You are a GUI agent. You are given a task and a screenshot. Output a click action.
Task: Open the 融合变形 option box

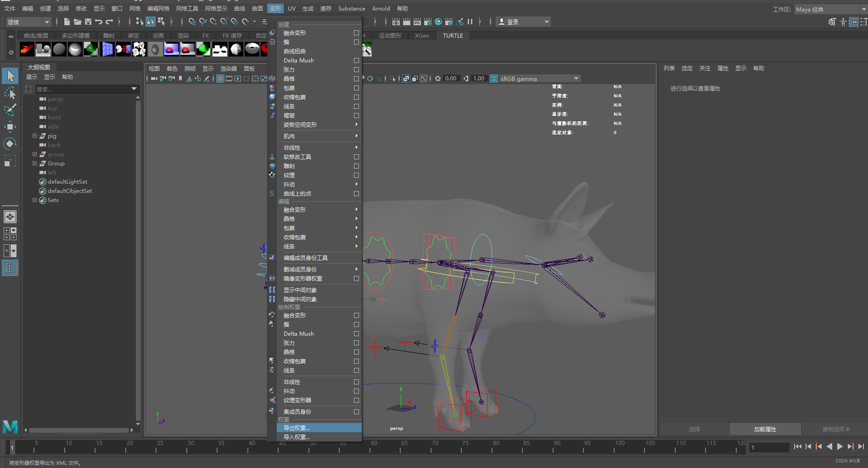point(356,33)
